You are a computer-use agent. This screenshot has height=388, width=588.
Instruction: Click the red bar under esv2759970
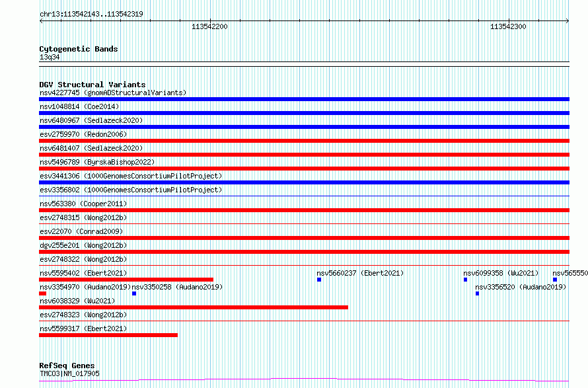click(x=304, y=141)
